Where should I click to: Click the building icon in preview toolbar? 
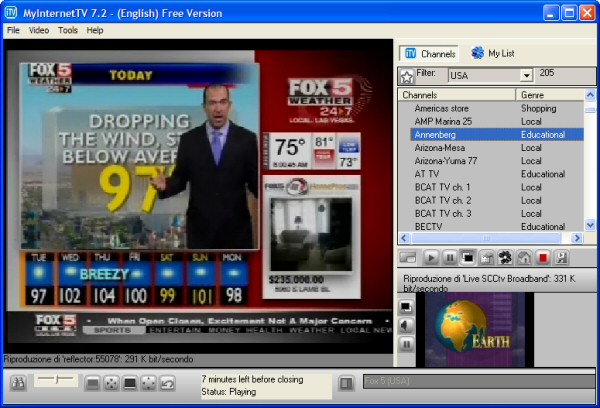pyautogui.click(x=487, y=258)
